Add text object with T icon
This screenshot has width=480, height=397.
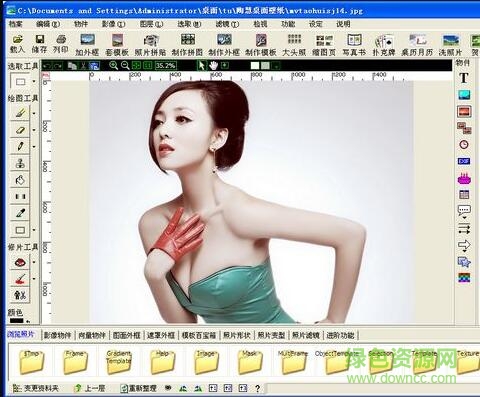pos(464,78)
